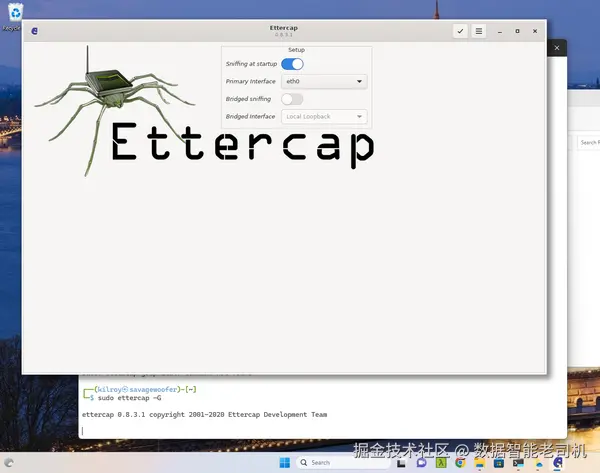Viewport: 600px width, 473px height.
Task: Click the Search field in the background window
Action: click(589, 142)
